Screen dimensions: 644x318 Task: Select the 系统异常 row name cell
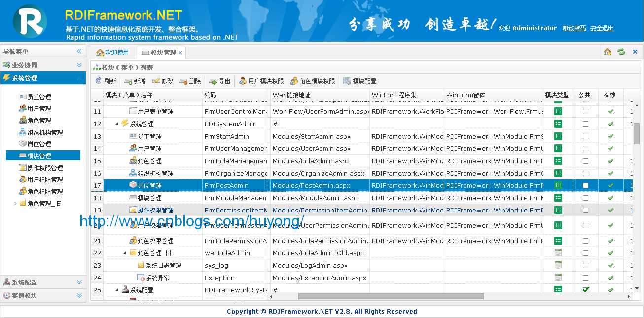point(153,278)
